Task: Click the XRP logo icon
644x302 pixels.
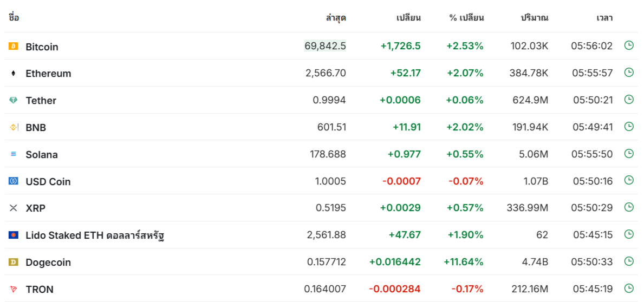Action: click(x=13, y=208)
